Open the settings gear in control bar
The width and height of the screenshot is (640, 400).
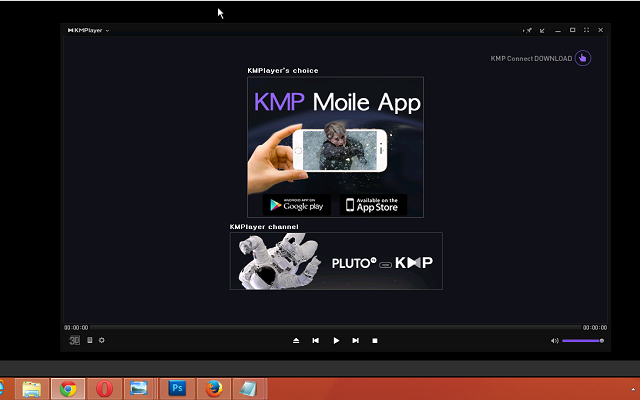101,341
